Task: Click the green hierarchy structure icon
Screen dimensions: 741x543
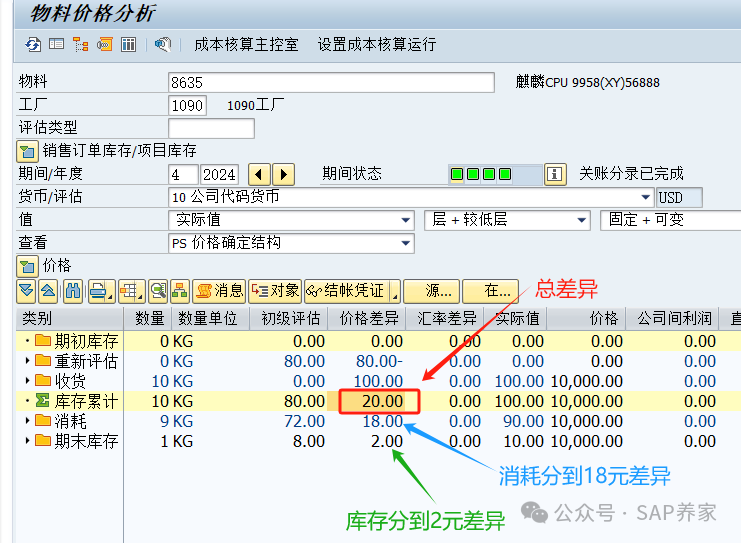Action: click(180, 291)
